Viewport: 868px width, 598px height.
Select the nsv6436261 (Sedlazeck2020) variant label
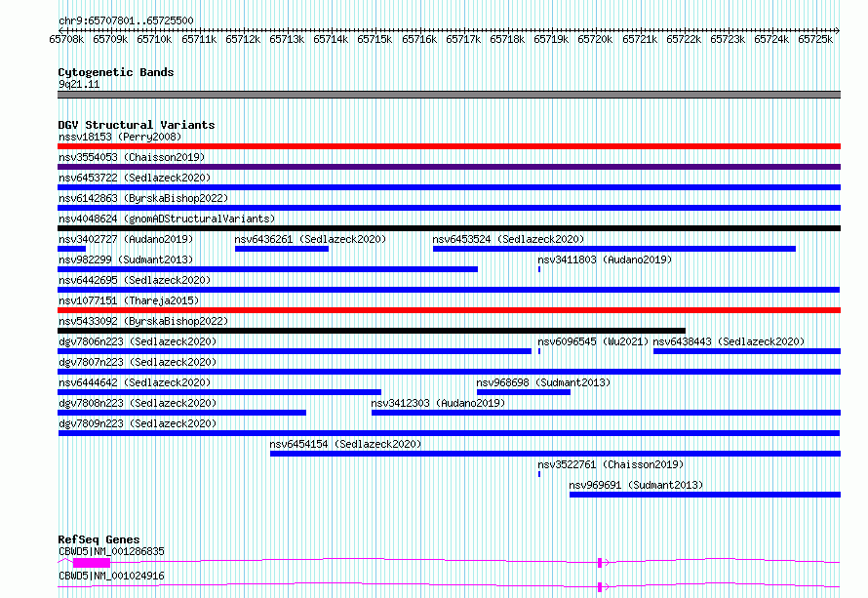310,239
